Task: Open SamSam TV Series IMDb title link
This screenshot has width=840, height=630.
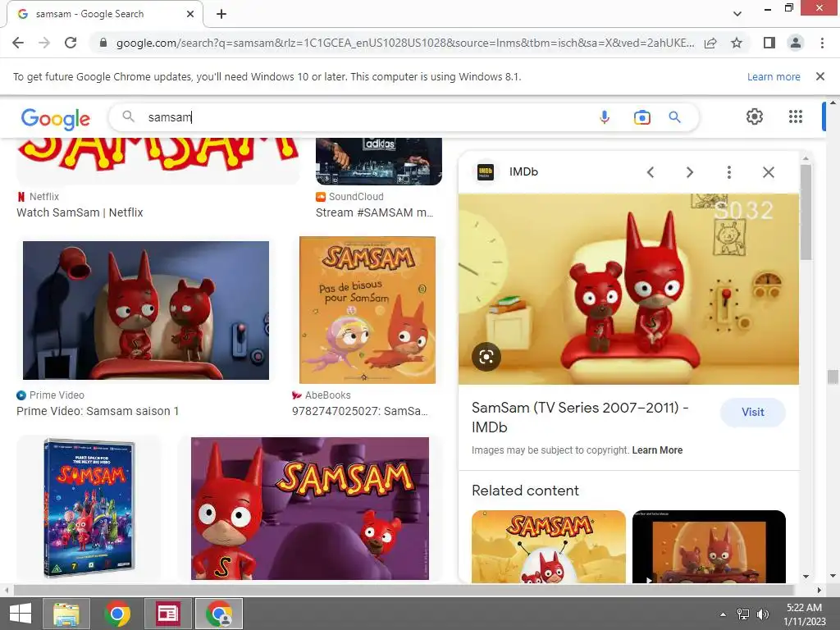Action: [x=580, y=418]
